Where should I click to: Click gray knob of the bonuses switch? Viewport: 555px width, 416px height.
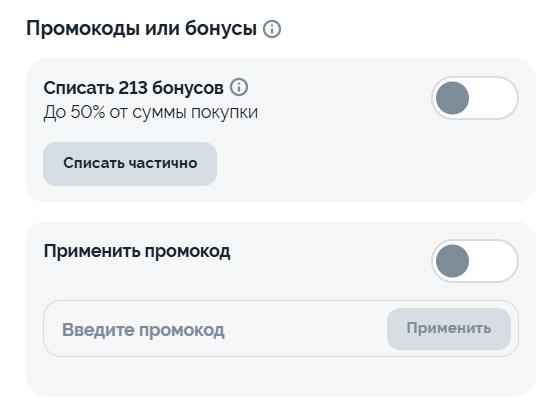[452, 98]
